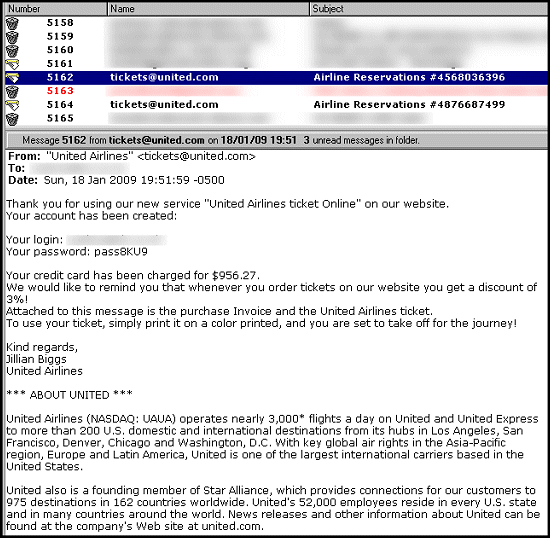Click the trash icon beside message 5158
Screen dimensions: 550x538
[x=12, y=23]
